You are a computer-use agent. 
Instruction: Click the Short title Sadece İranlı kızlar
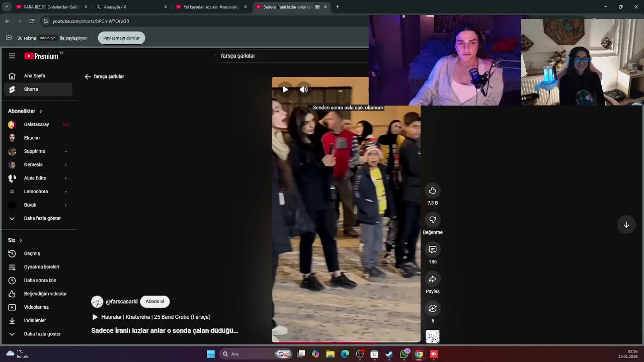point(165,331)
